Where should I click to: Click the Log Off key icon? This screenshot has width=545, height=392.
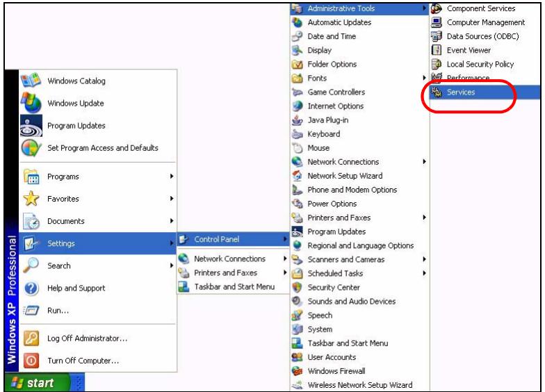pos(31,338)
